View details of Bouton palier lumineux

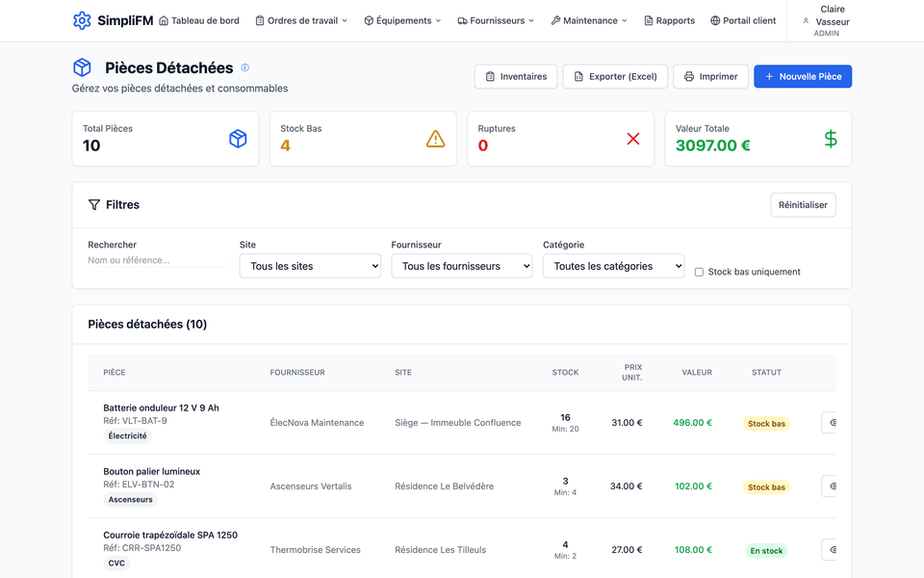coord(829,486)
